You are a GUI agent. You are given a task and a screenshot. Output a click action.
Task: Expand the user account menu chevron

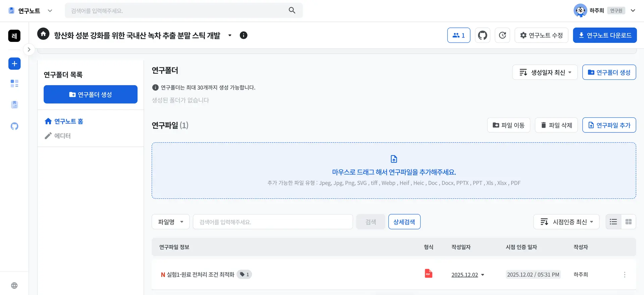pyautogui.click(x=633, y=10)
